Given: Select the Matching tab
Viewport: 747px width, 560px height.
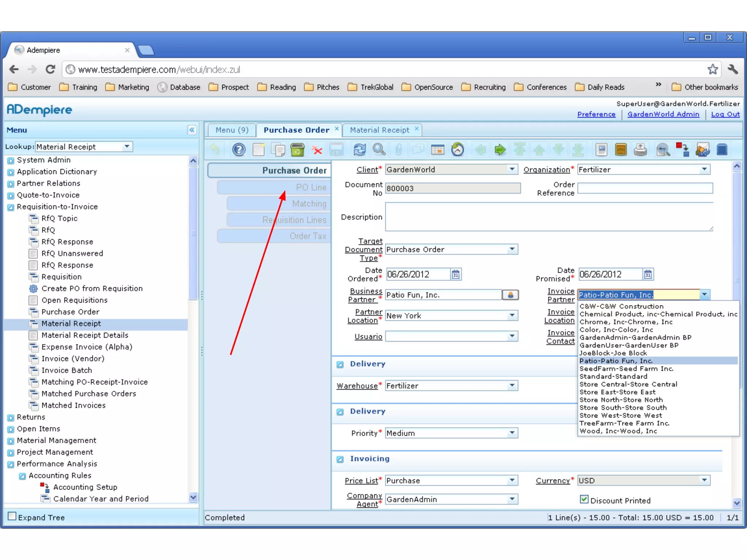Looking at the screenshot, I should pos(279,204).
